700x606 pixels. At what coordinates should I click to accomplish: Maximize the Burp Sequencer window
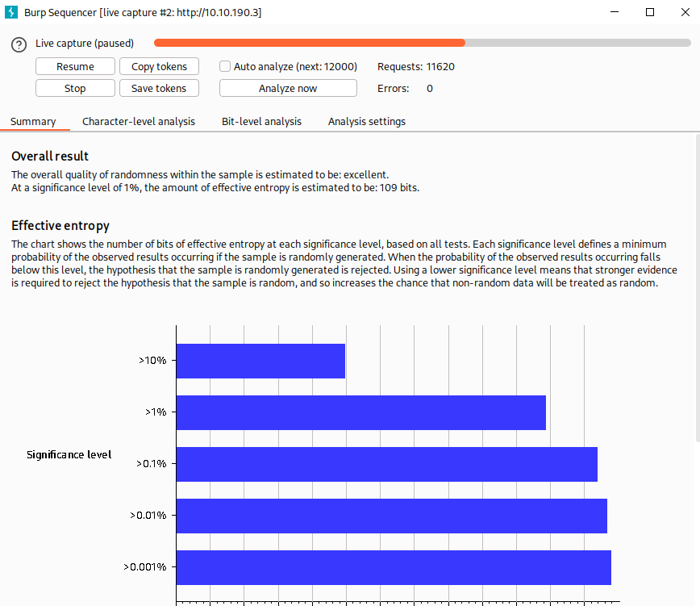click(x=650, y=12)
